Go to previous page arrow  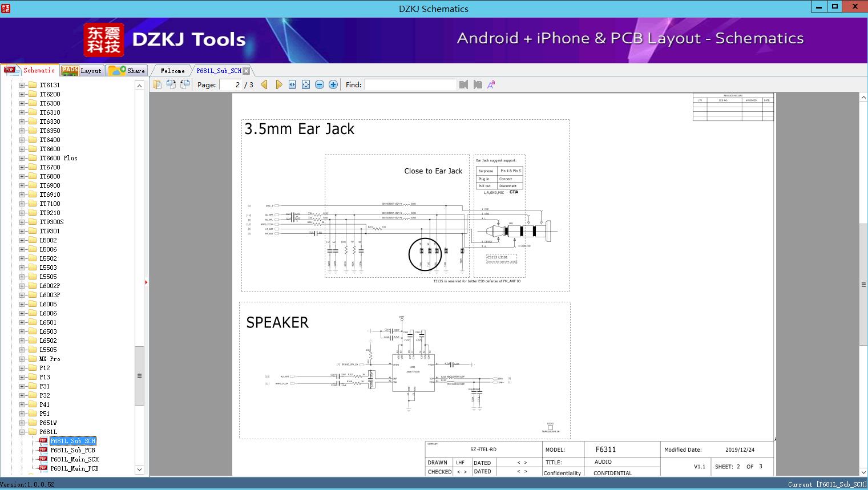(x=264, y=84)
